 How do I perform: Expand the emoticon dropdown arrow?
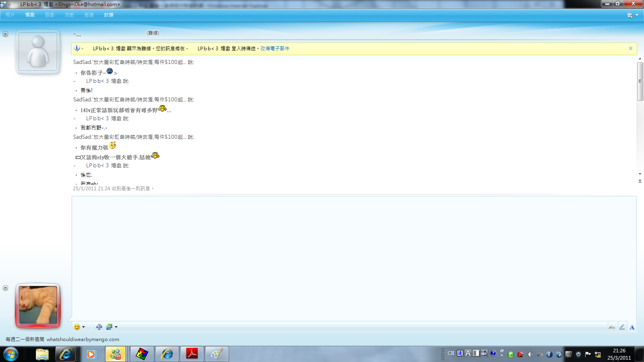84,327
